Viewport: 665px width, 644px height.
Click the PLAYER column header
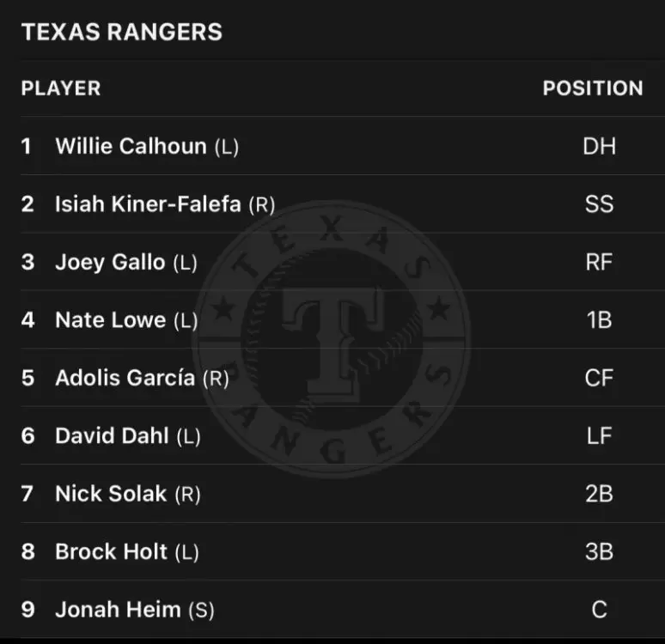tap(61, 88)
